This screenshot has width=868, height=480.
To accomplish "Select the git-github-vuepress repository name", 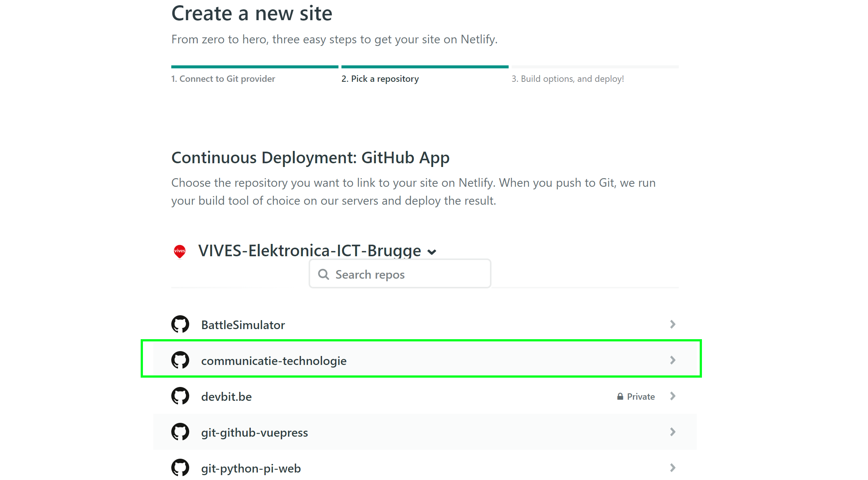I will pos(255,433).
